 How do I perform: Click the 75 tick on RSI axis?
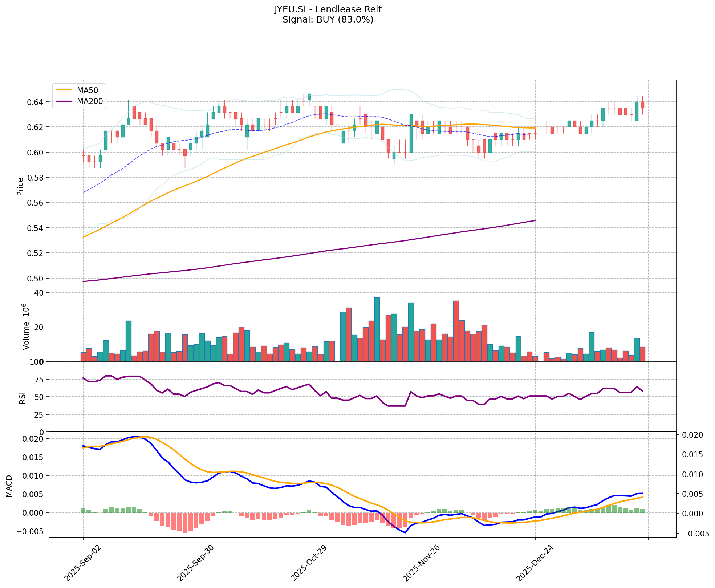[38, 380]
